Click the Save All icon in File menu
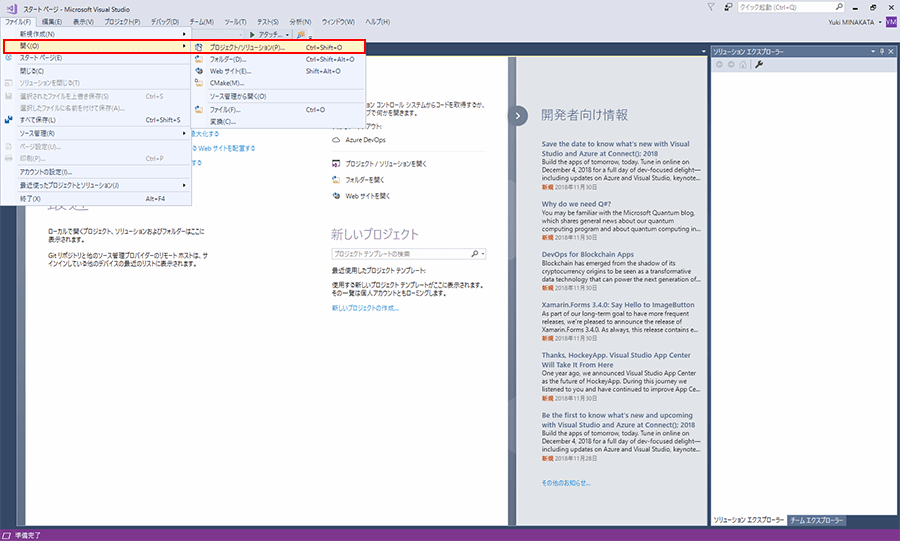 (x=9, y=120)
